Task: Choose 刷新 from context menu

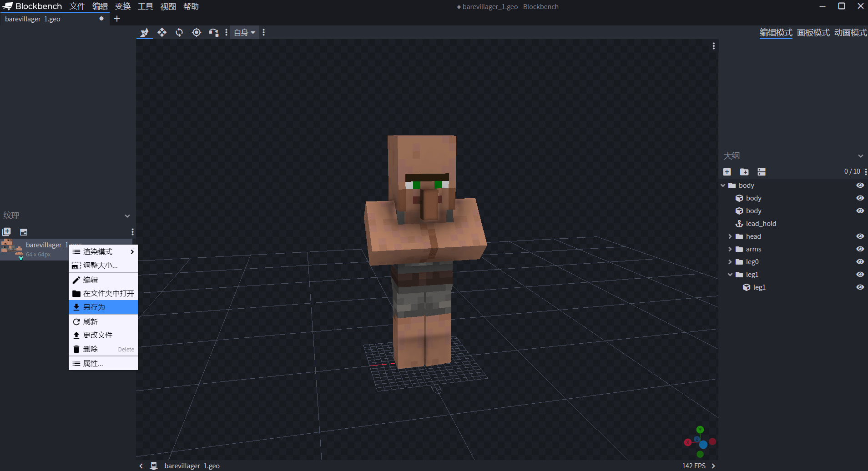Action: (x=103, y=322)
